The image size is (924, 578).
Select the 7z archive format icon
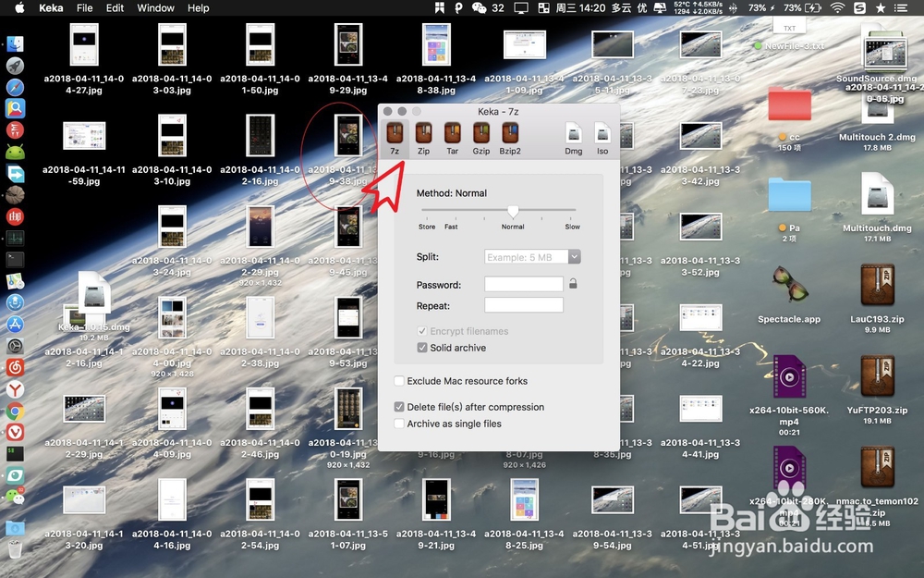(x=395, y=133)
